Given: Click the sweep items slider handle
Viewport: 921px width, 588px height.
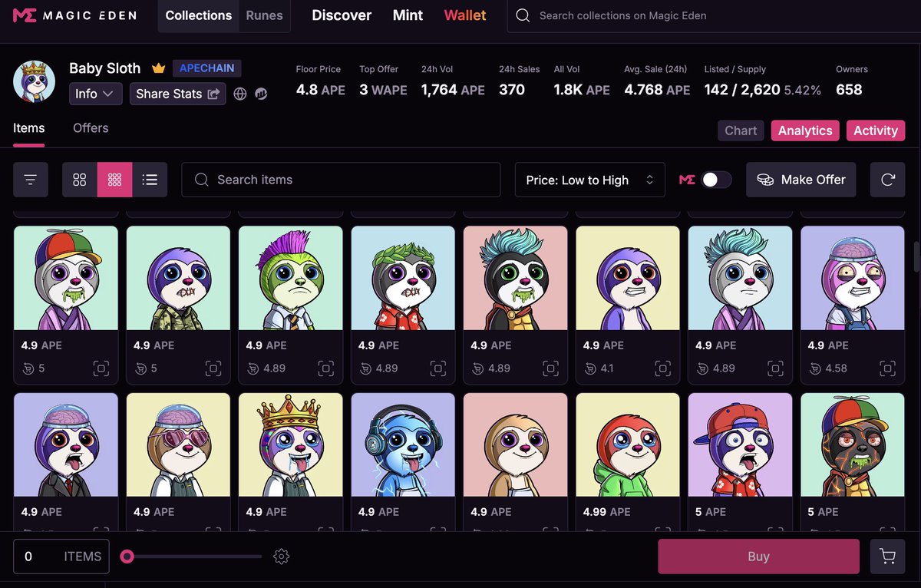Looking at the screenshot, I should click(127, 557).
